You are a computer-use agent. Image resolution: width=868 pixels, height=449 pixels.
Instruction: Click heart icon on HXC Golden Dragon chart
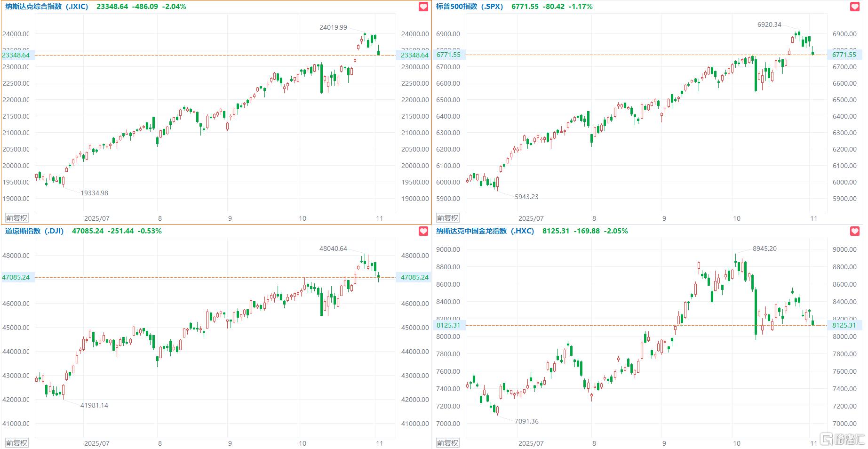[855, 231]
